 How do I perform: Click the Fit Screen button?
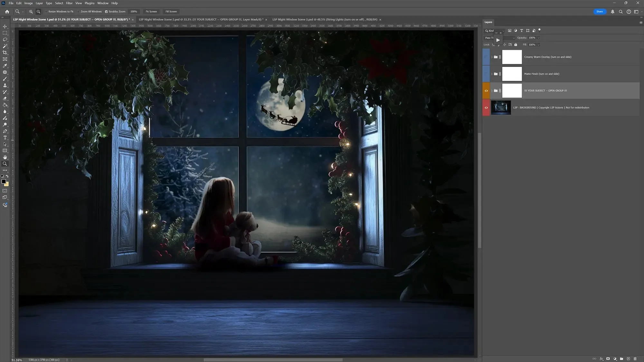click(x=151, y=12)
